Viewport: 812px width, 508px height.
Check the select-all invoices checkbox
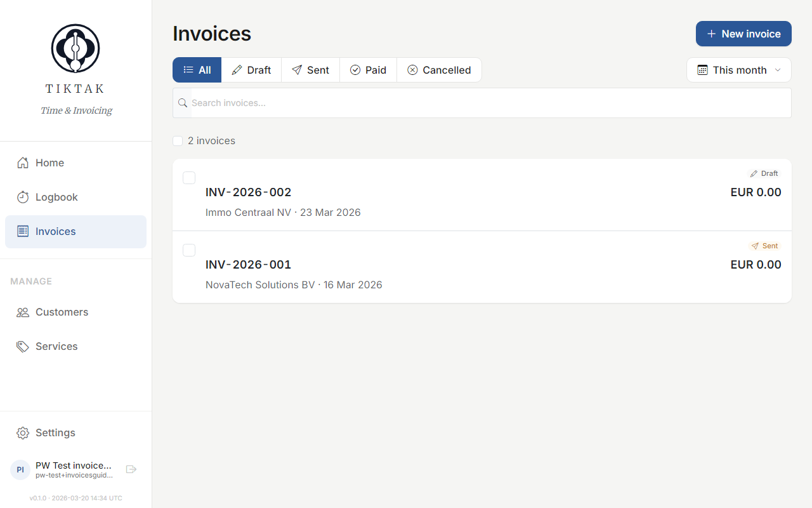point(178,140)
